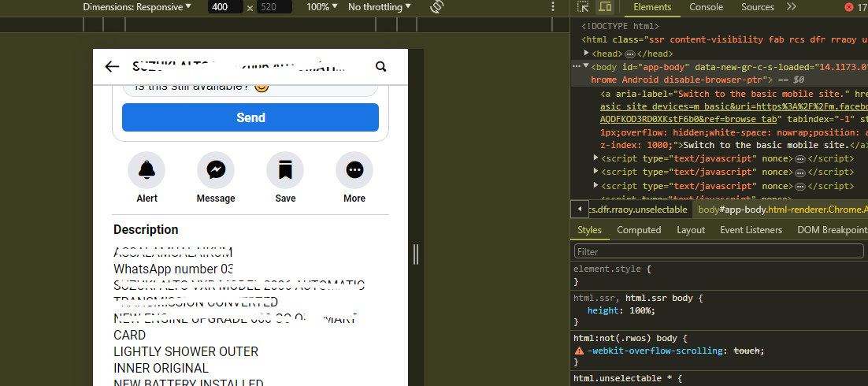Open the Dimensions: Responsive dropdown
The width and height of the screenshot is (868, 386).
click(137, 7)
